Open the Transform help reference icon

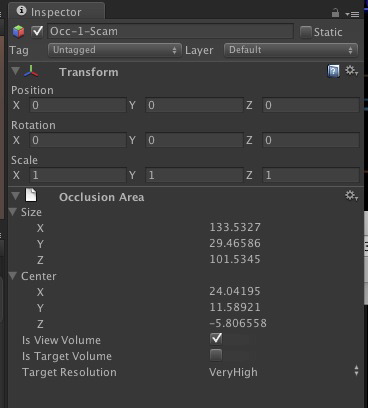[334, 71]
